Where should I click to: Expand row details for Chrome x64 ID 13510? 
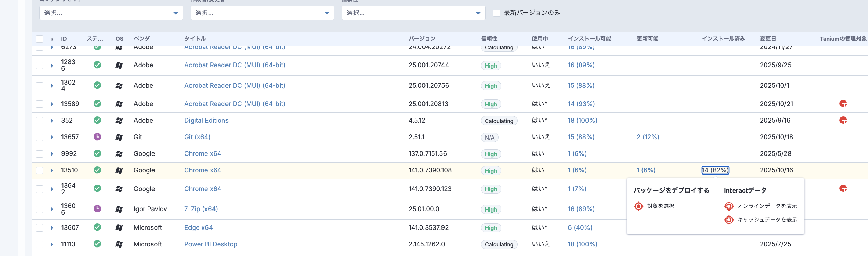52,170
